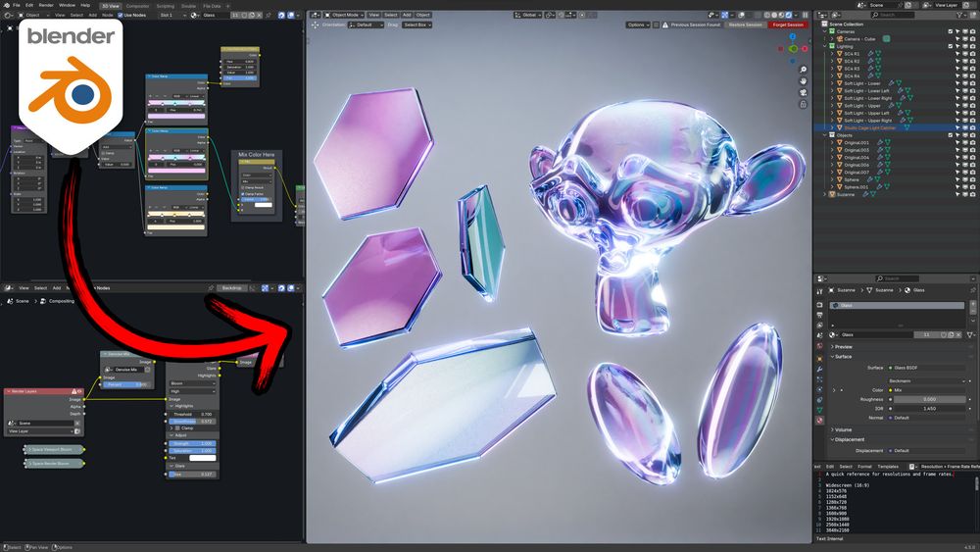Open the Render properties tab
This screenshot has width=980, height=552.
(819, 305)
